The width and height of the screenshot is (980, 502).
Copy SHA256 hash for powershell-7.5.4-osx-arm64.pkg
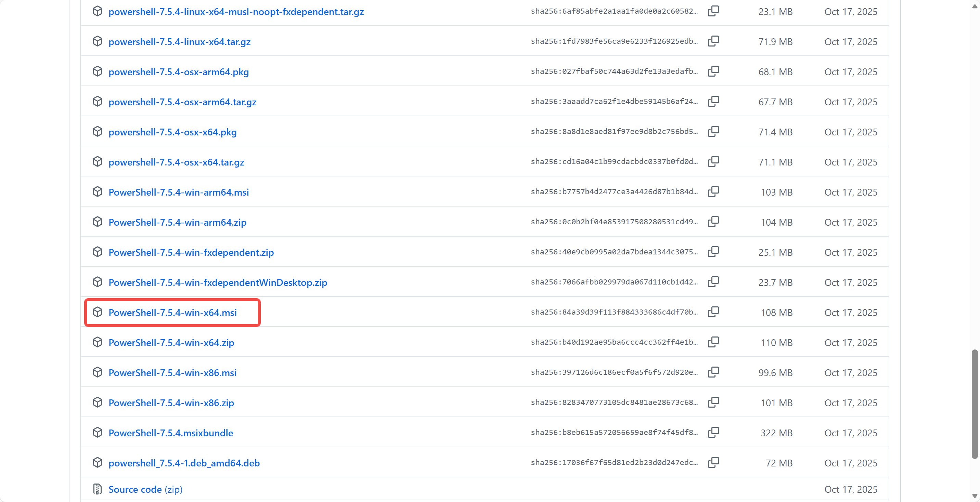coord(713,71)
